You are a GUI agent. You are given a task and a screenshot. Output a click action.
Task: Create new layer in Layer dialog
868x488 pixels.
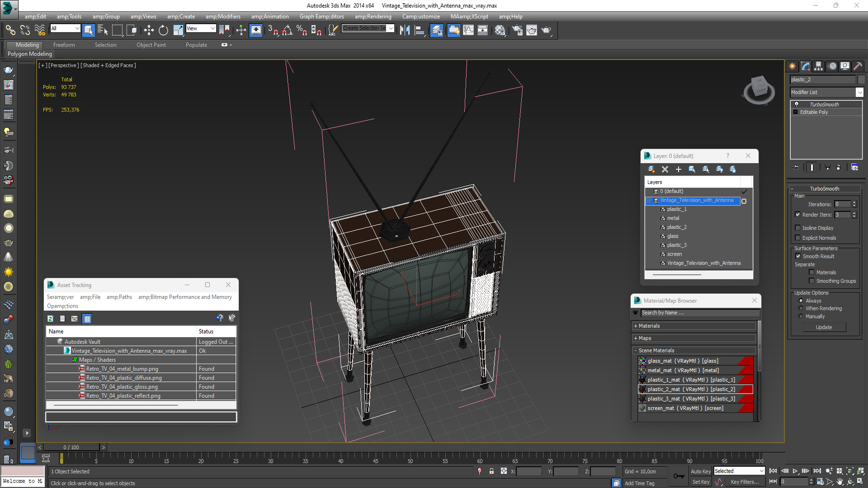651,169
